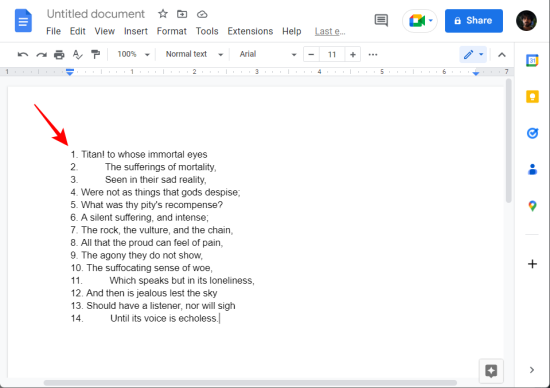Open the File menu
The height and width of the screenshot is (388, 550).
[x=53, y=31]
